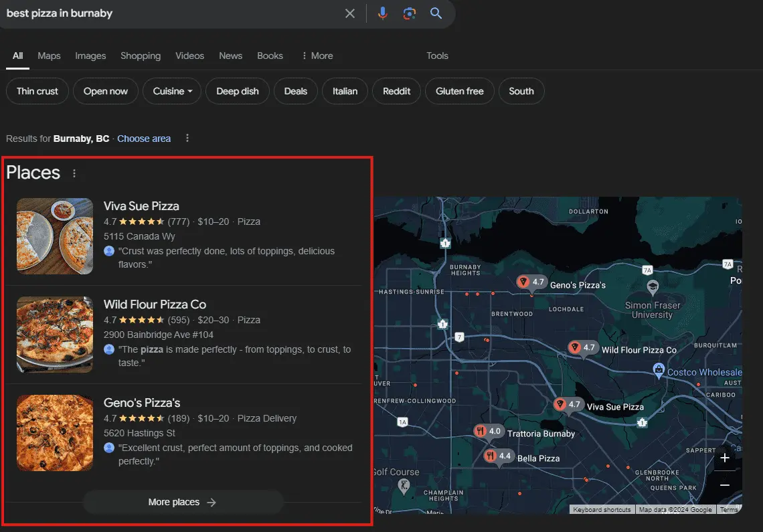The image size is (763, 532).
Task: Click the Golf Course map marker
Action: [x=404, y=486]
